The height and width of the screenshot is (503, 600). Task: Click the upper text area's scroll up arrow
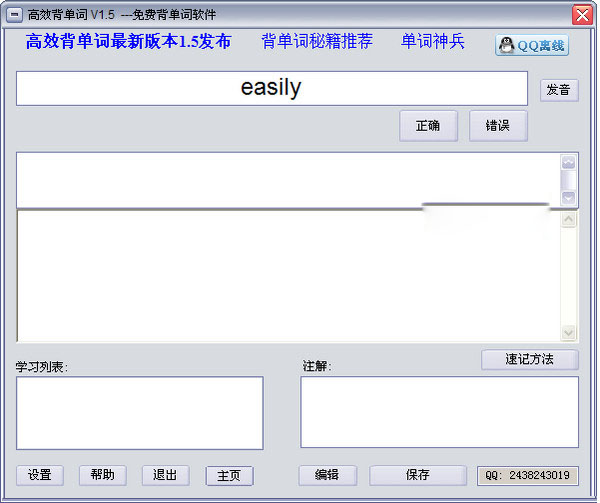click(569, 162)
